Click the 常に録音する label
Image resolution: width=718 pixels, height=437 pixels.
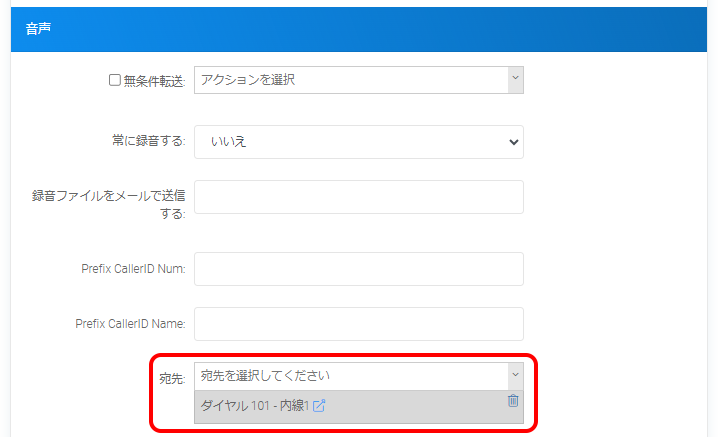tap(148, 142)
